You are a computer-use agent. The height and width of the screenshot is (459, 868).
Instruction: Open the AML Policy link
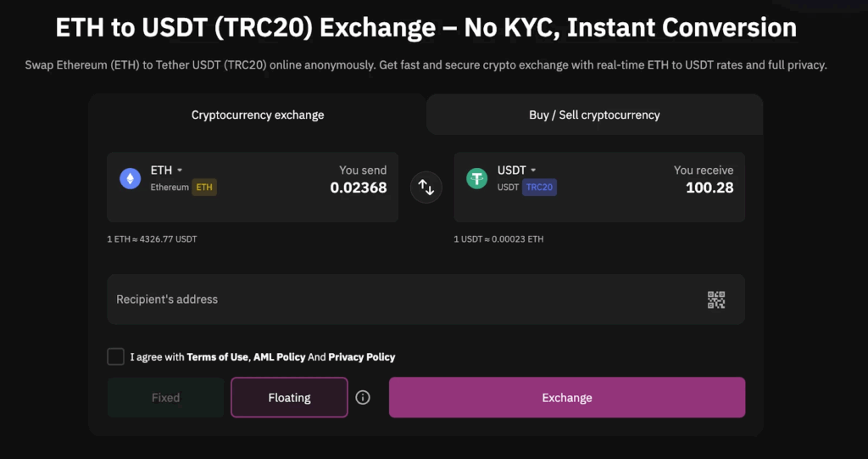pyautogui.click(x=279, y=357)
